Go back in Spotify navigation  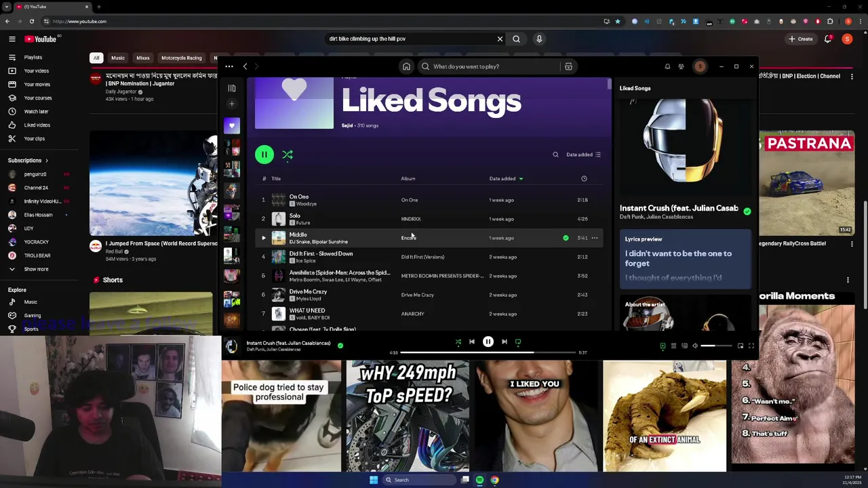(245, 66)
